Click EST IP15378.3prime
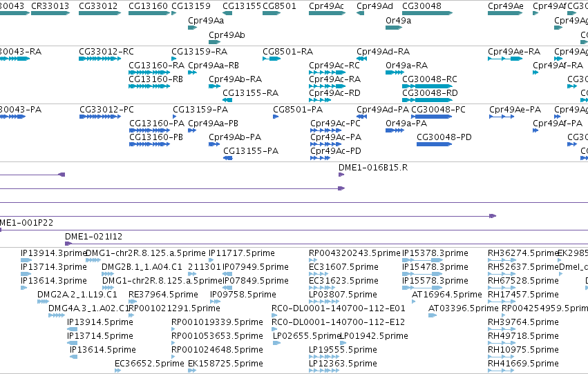The height and width of the screenshot is (374, 588). point(423,260)
